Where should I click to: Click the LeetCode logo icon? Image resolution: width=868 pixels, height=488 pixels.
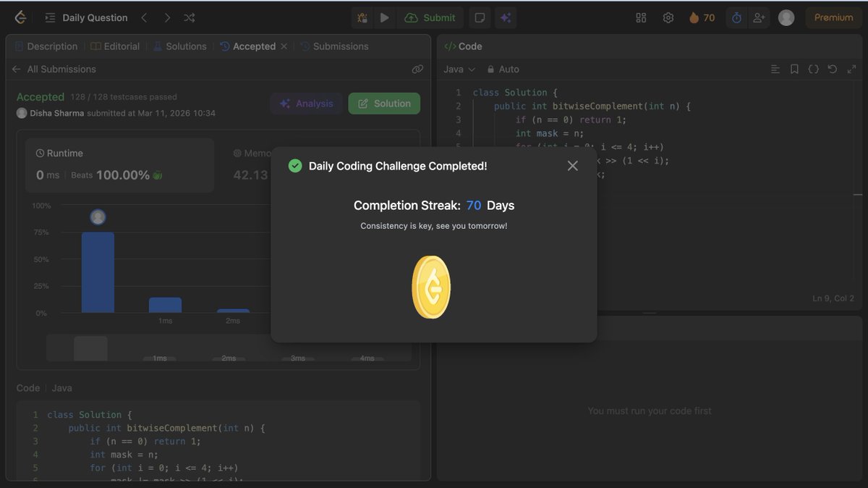pyautogui.click(x=20, y=17)
